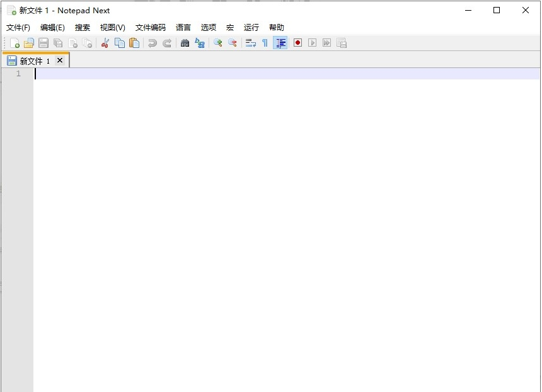Open the Find dialog icon
The image size is (542, 392).
[184, 42]
